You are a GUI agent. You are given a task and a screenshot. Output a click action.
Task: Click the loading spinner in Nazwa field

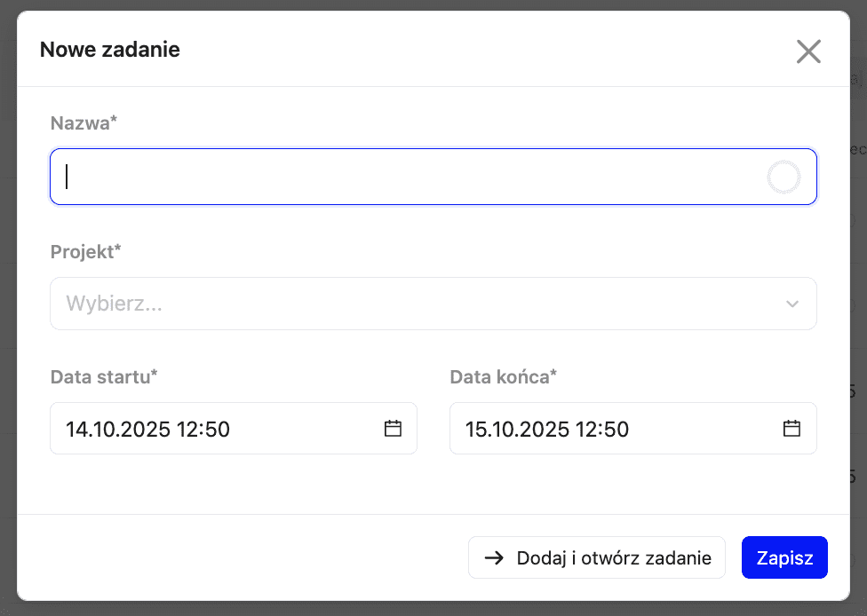point(783,178)
